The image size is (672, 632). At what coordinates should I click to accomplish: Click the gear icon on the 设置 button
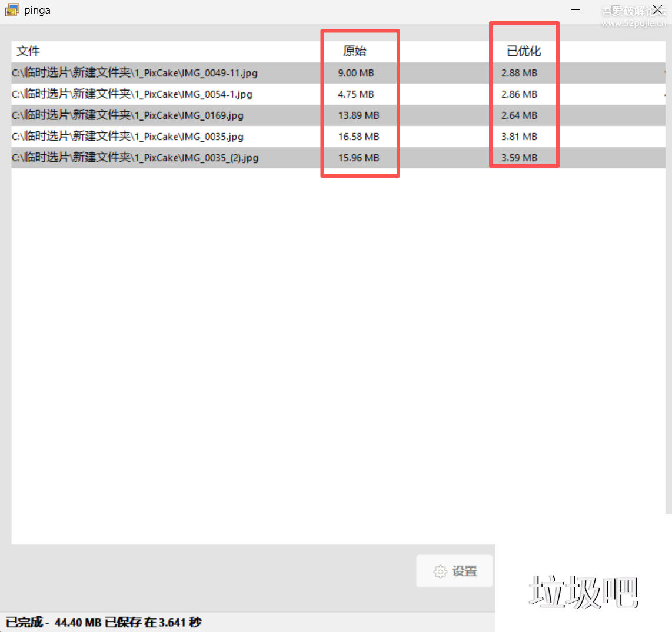click(x=440, y=571)
